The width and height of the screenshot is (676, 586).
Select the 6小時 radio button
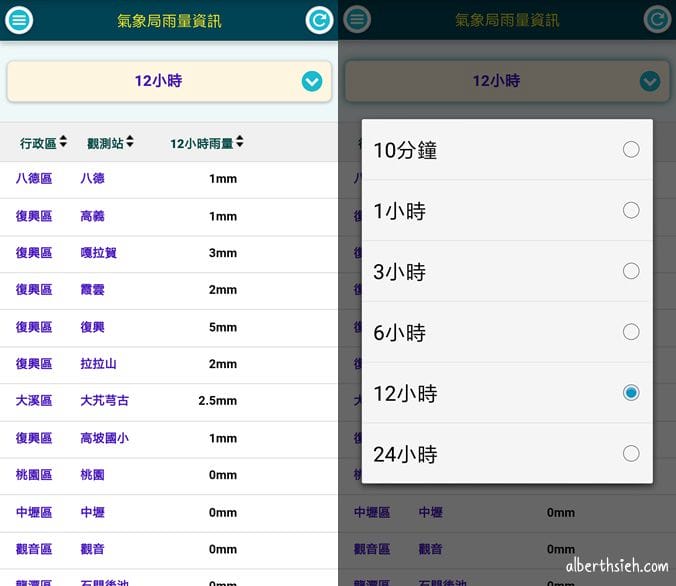pyautogui.click(x=631, y=332)
